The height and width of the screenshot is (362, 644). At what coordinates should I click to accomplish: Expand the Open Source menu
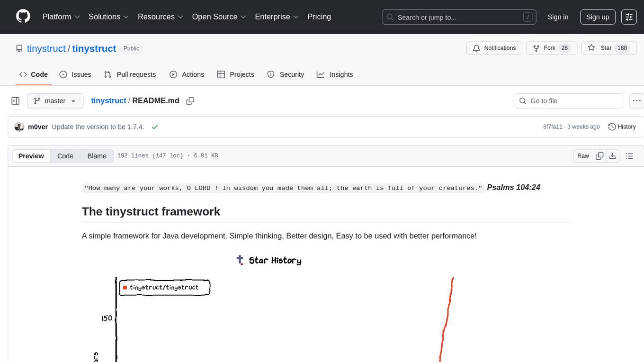click(219, 17)
